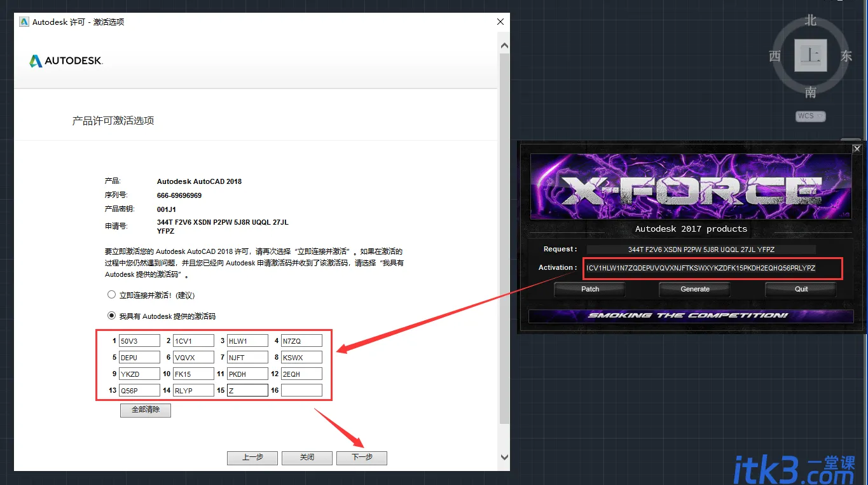
Task: Click activation code field 13 containing Q56P
Action: pos(139,390)
